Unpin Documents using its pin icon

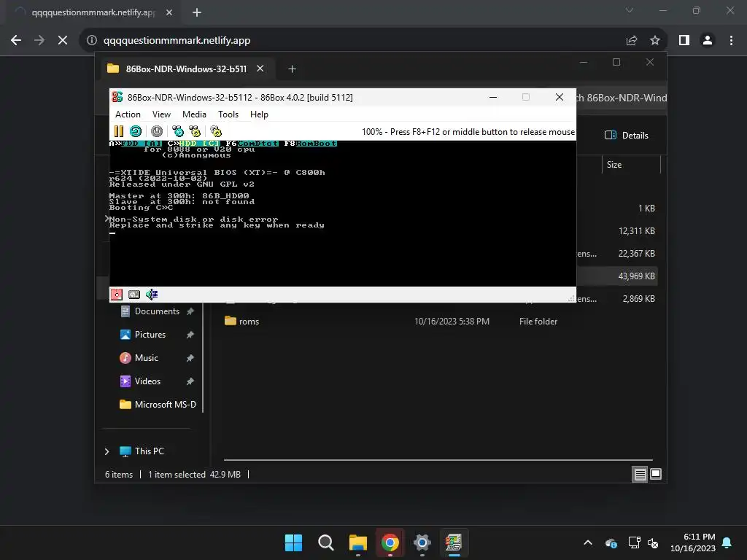(x=190, y=311)
